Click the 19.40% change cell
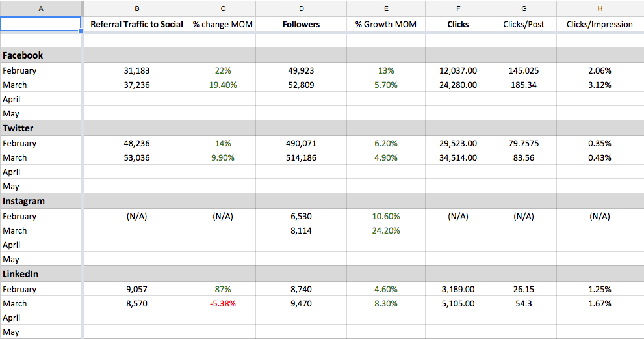The width and height of the screenshot is (644, 339). [223, 85]
